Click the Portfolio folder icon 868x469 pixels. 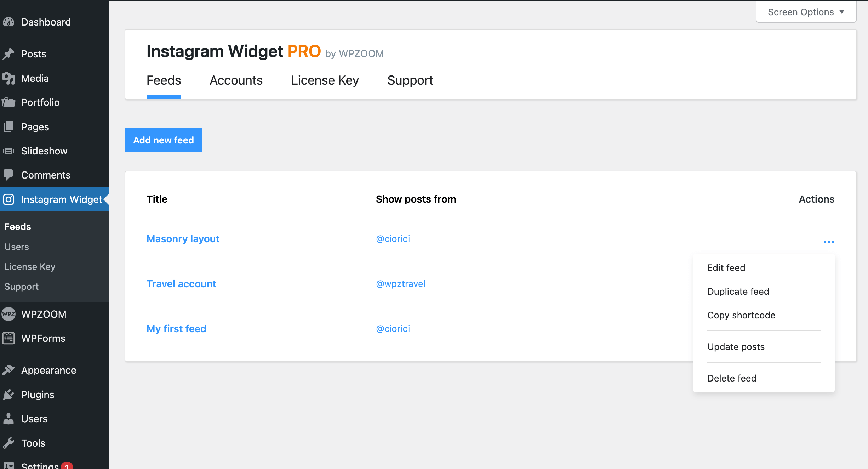pos(8,103)
